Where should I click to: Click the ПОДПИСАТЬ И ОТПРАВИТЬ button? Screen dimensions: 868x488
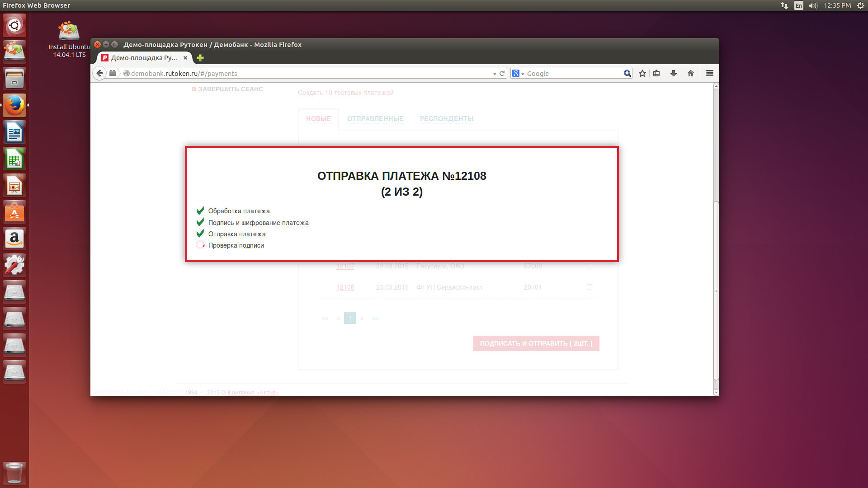tap(536, 343)
